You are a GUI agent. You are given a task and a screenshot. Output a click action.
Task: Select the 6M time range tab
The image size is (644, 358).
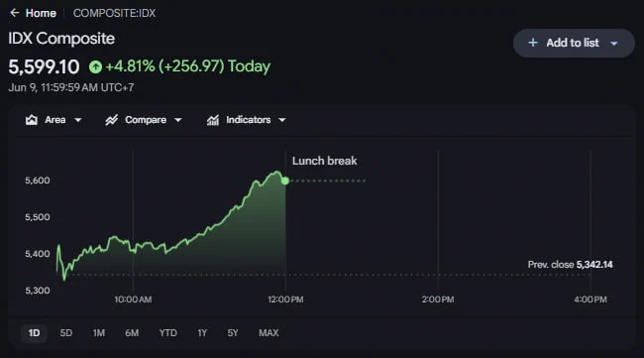(x=132, y=333)
